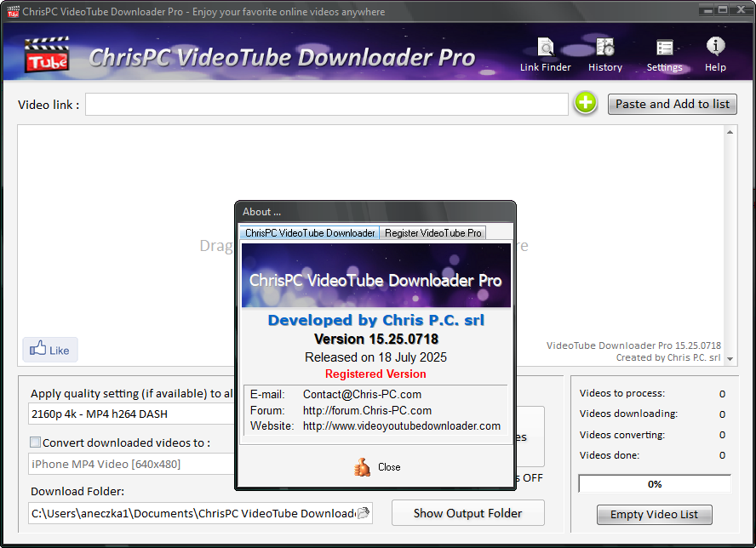Open the forum.Chris-PC.com link
756x548 pixels.
pos(368,410)
